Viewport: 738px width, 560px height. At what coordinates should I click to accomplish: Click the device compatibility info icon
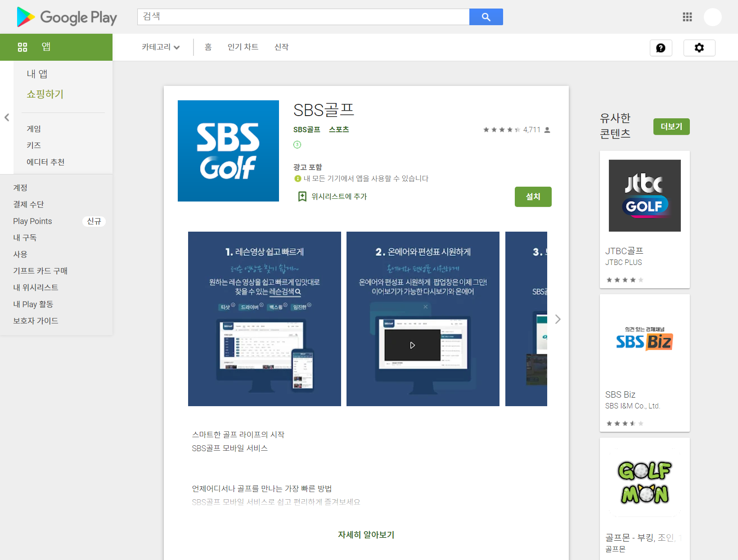pyautogui.click(x=297, y=179)
